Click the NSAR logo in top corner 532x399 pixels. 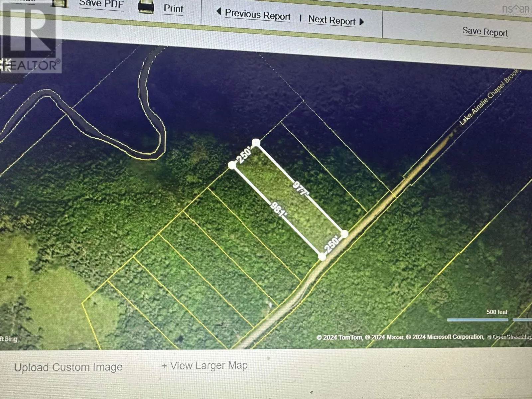pyautogui.click(x=515, y=9)
